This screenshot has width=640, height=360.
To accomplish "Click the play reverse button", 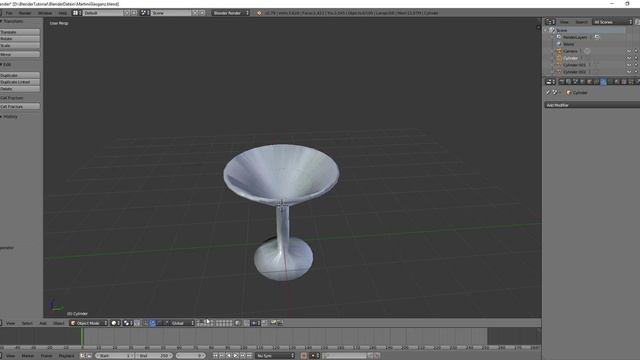I will 229,356.
